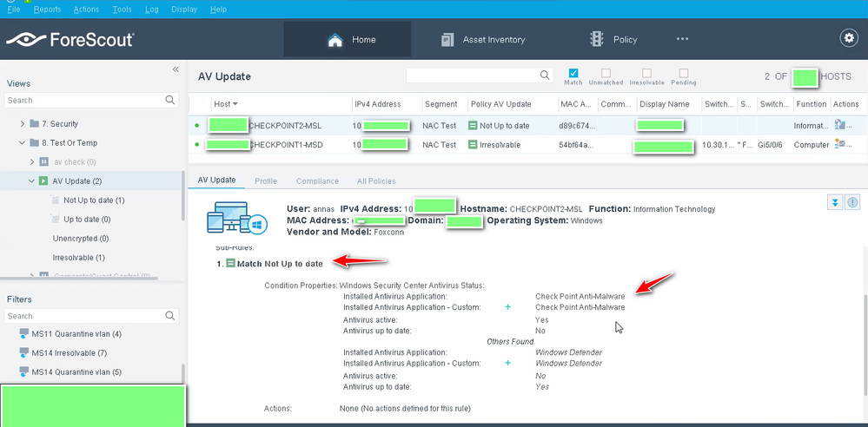Viewport: 868px width, 427px height.
Task: Open the more options ellipsis
Action: 682,39
